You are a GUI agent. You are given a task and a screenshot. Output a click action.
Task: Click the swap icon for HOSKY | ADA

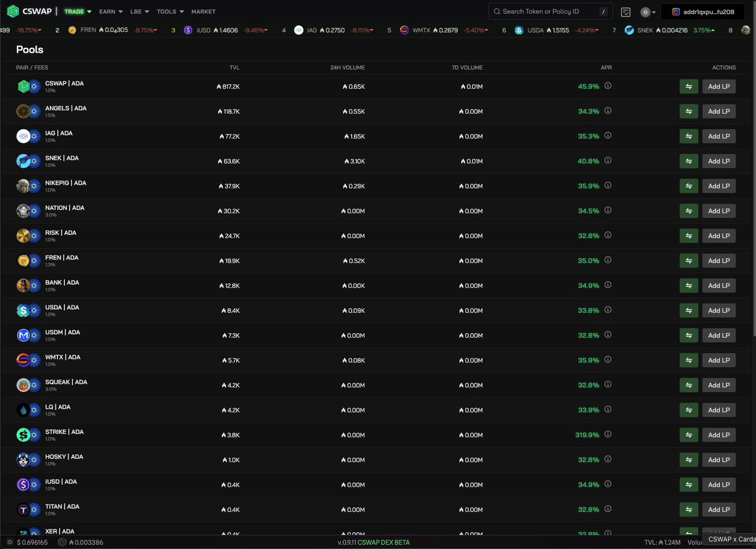coord(689,460)
